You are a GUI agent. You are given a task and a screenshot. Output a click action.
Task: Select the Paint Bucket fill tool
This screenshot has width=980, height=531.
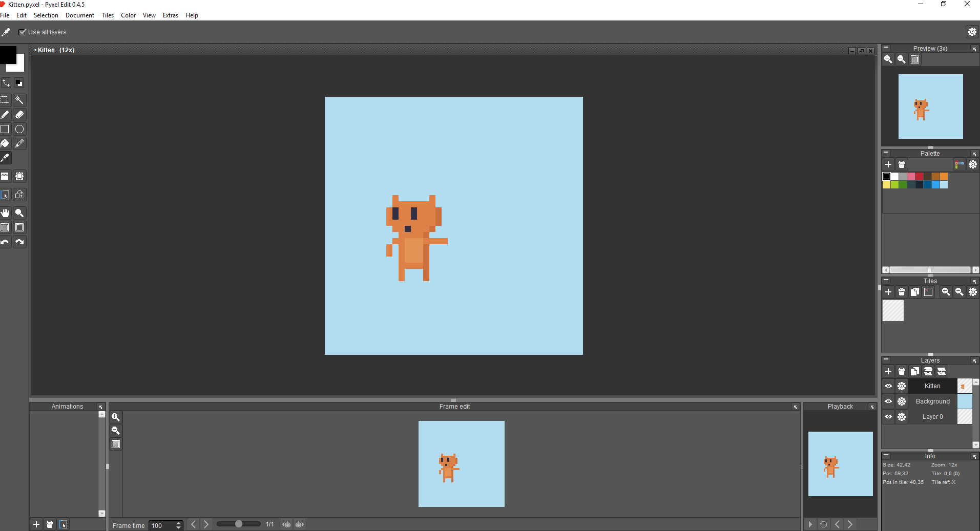point(6,143)
